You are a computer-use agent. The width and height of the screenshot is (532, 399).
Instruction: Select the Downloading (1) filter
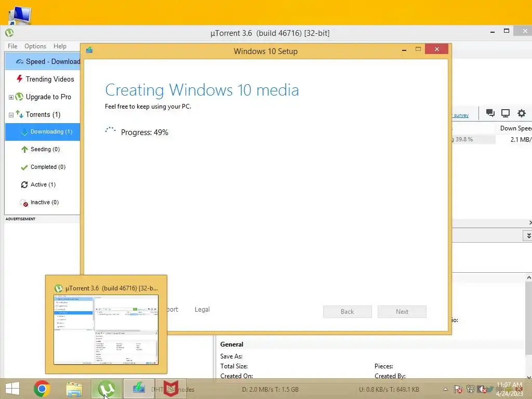(x=43, y=131)
